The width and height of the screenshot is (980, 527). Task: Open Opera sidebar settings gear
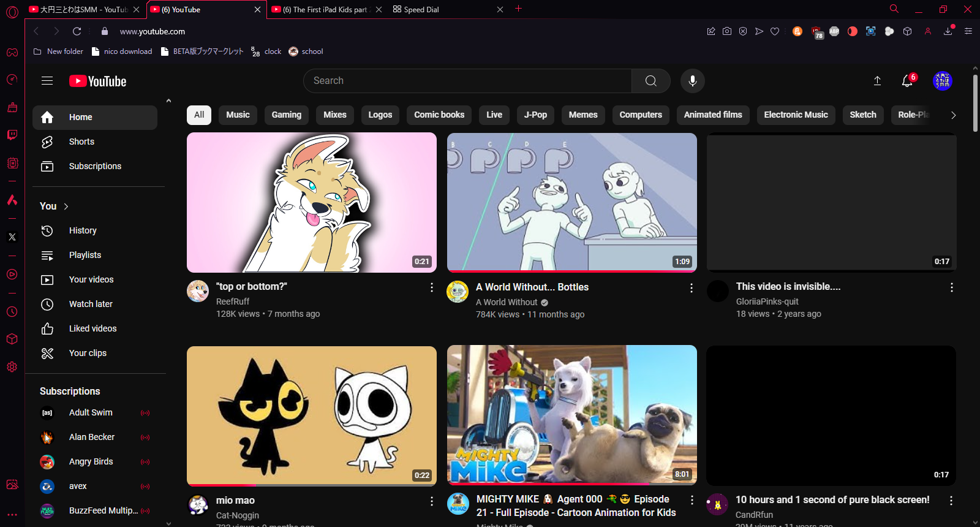point(12,367)
